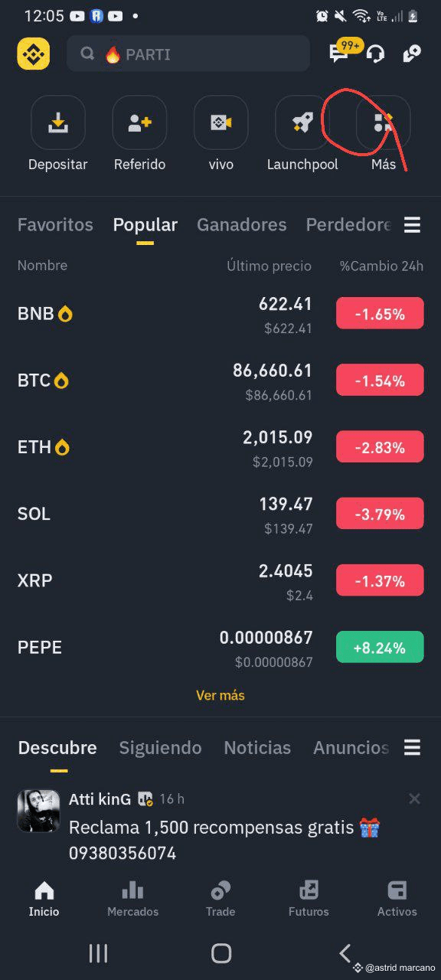Tap the Binance logo icon
The height and width of the screenshot is (980, 441).
(x=34, y=54)
